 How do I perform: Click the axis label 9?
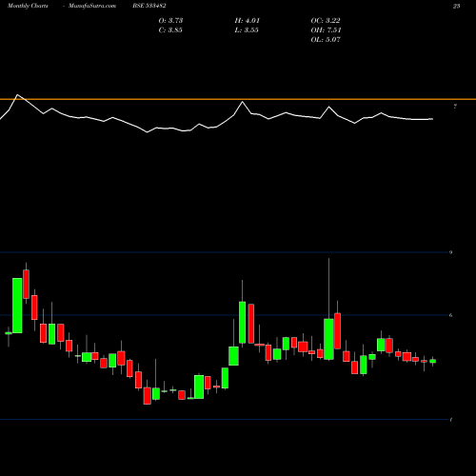pos(450,252)
